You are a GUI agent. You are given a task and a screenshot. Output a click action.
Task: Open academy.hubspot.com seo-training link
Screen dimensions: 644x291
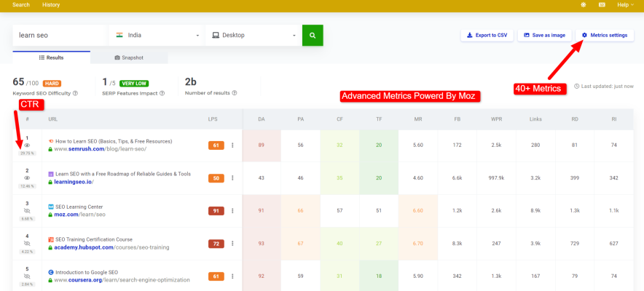tap(111, 247)
